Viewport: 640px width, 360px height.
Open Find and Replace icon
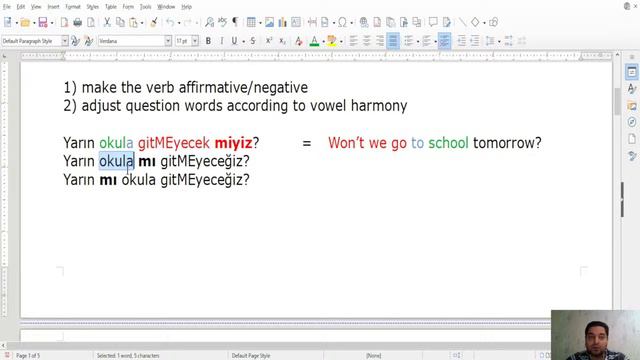click(x=209, y=22)
